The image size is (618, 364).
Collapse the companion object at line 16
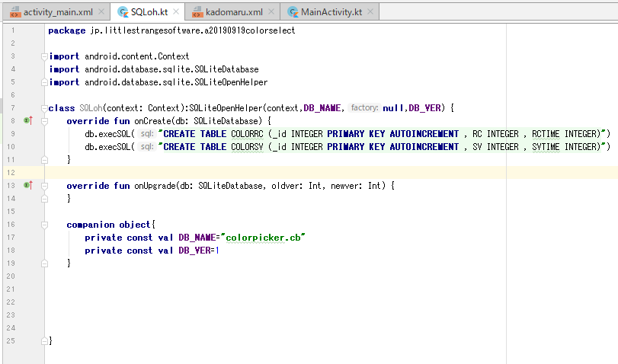point(44,225)
